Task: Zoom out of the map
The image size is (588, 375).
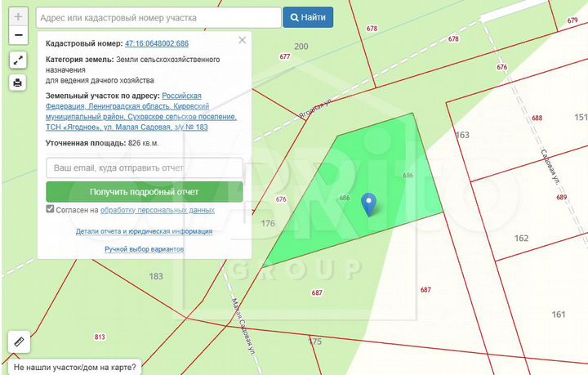Action: tap(19, 36)
